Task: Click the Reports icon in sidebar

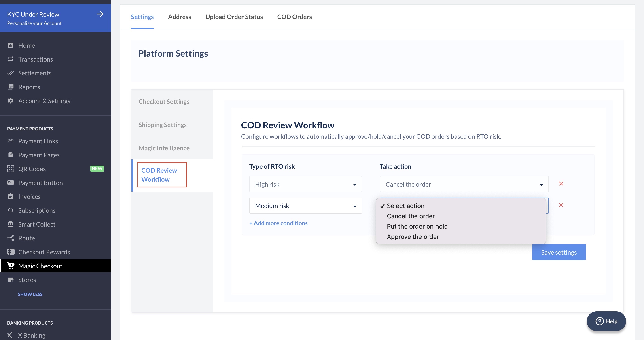Action: 10,87
